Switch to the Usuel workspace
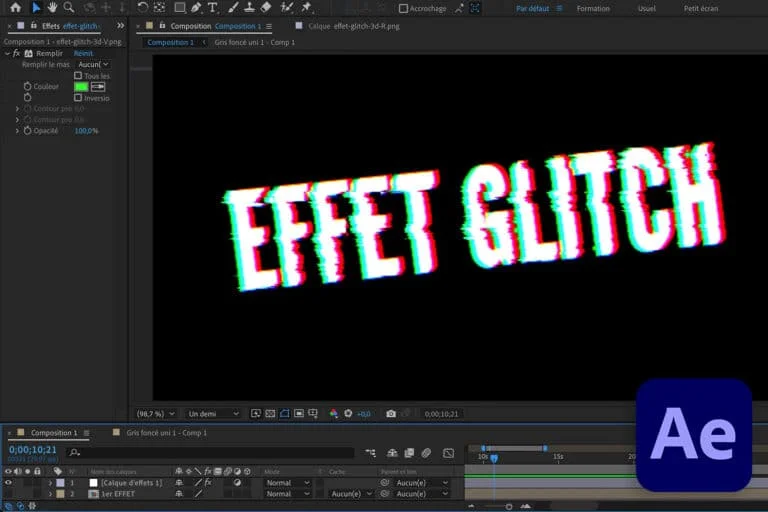This screenshot has height=512, width=768. 647,8
